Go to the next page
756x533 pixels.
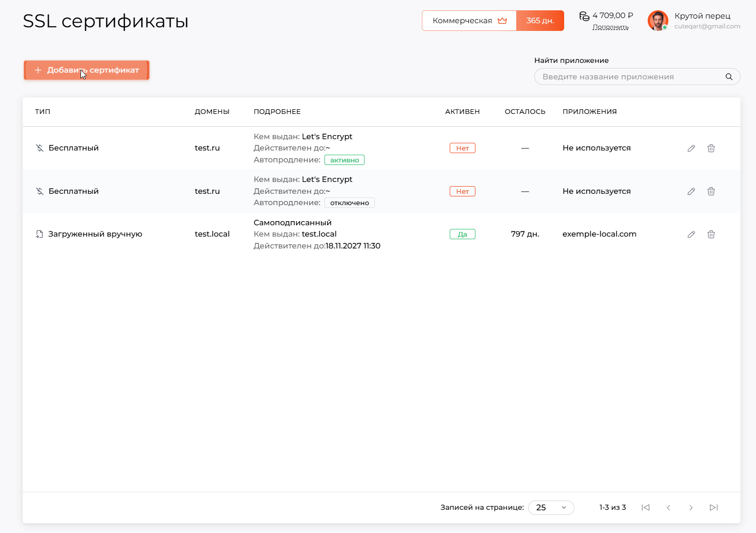[691, 508]
